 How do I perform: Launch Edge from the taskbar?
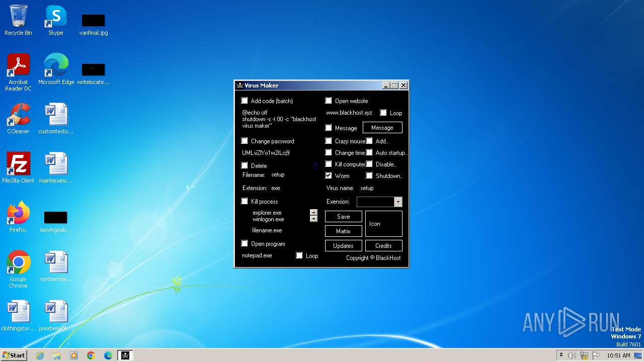(108, 355)
